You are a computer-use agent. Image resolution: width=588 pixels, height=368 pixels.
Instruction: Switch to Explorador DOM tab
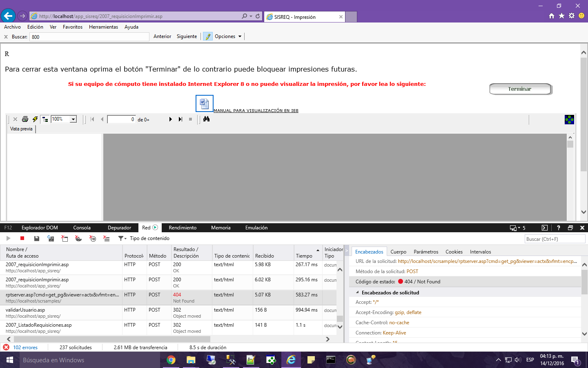click(x=40, y=228)
